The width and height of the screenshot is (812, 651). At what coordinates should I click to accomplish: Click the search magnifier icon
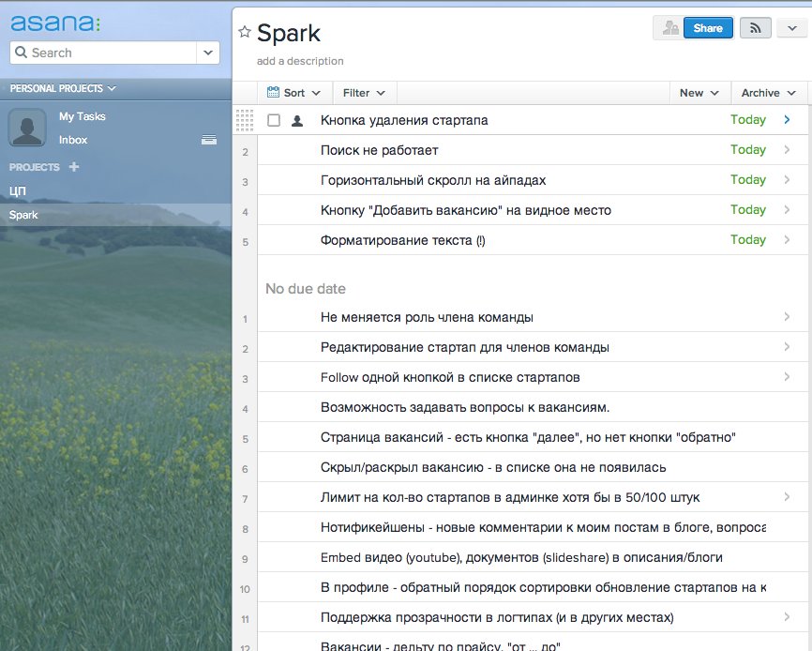[22, 53]
